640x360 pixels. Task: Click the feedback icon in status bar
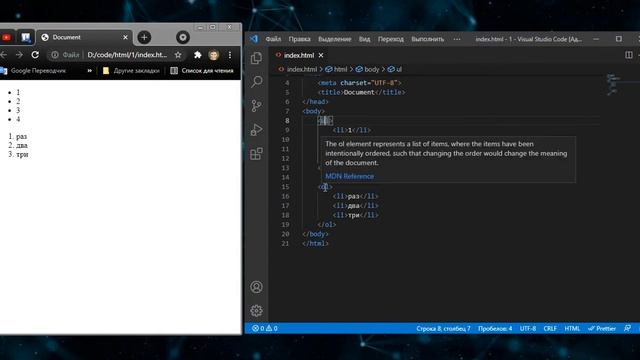pyautogui.click(x=627, y=328)
